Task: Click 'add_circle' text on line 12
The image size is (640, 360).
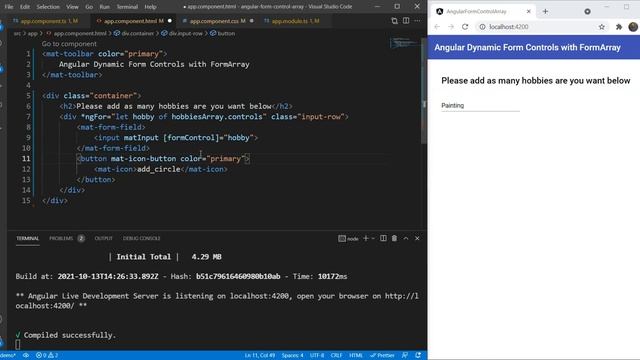Action: (159, 169)
